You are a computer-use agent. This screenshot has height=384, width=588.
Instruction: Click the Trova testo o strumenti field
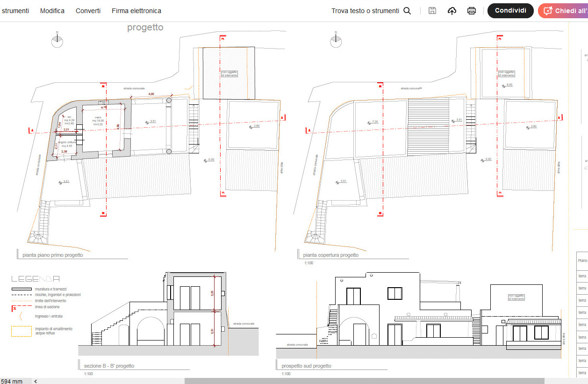pyautogui.click(x=365, y=11)
